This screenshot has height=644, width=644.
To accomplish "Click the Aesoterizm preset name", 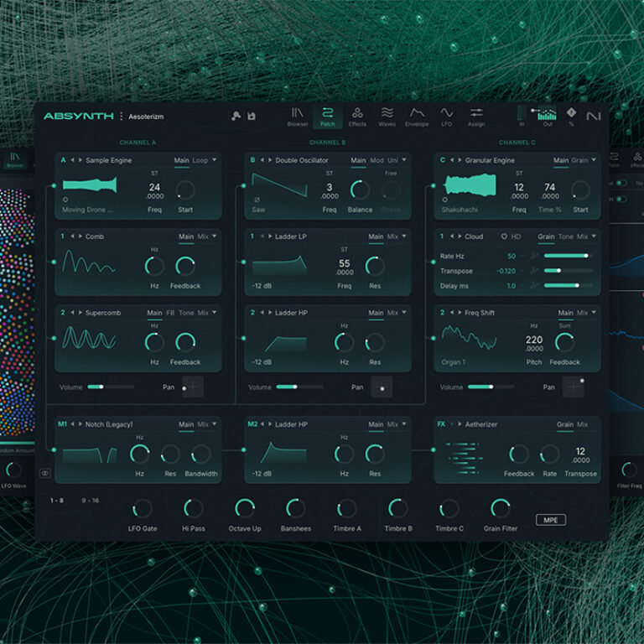I will coord(147,117).
